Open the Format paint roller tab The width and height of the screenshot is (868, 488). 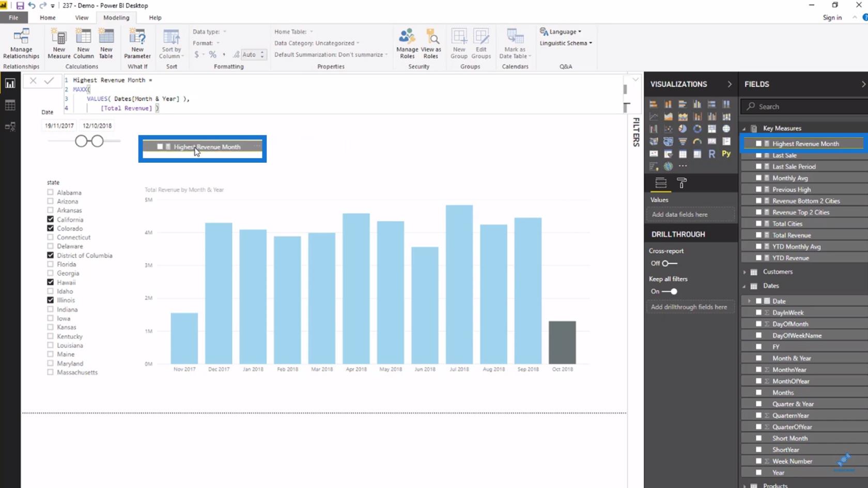click(681, 183)
